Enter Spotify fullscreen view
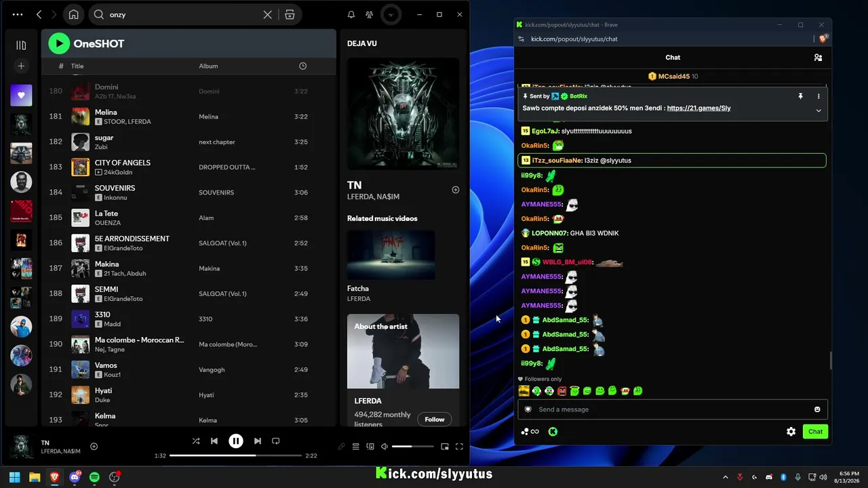Viewport: 868px width, 488px height. coord(459,447)
